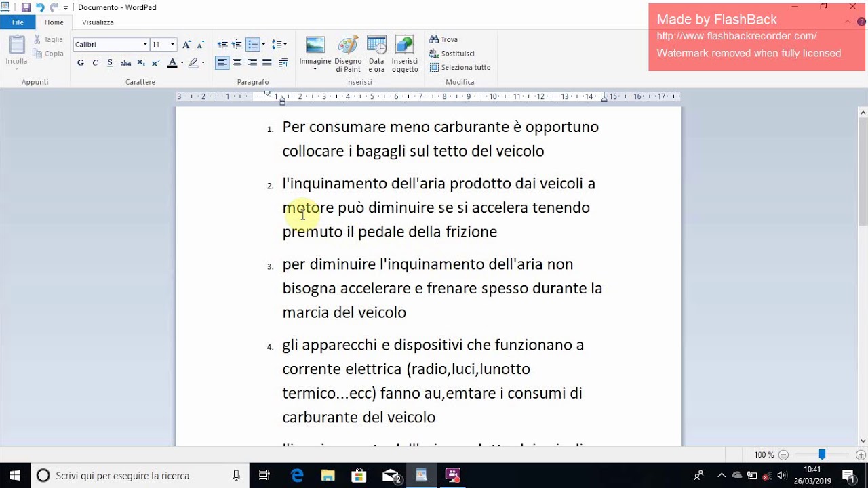The image size is (868, 488).
Task: Decrease font size with shrink font icon
Action: [200, 45]
